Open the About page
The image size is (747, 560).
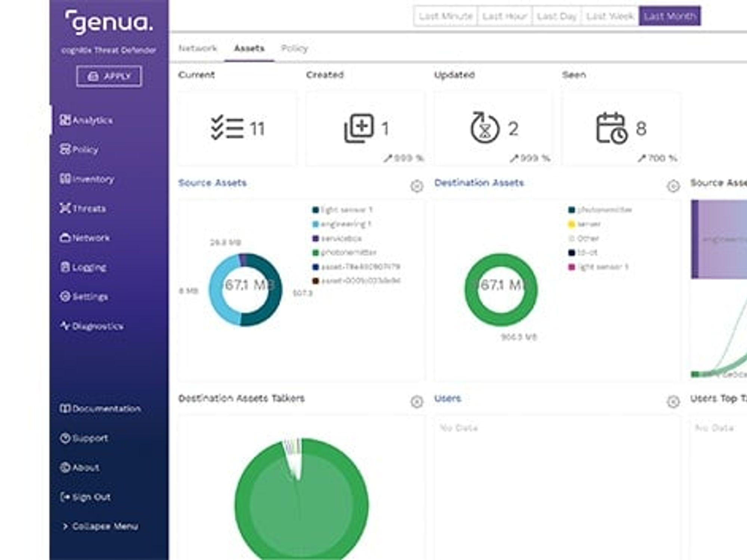coord(80,467)
